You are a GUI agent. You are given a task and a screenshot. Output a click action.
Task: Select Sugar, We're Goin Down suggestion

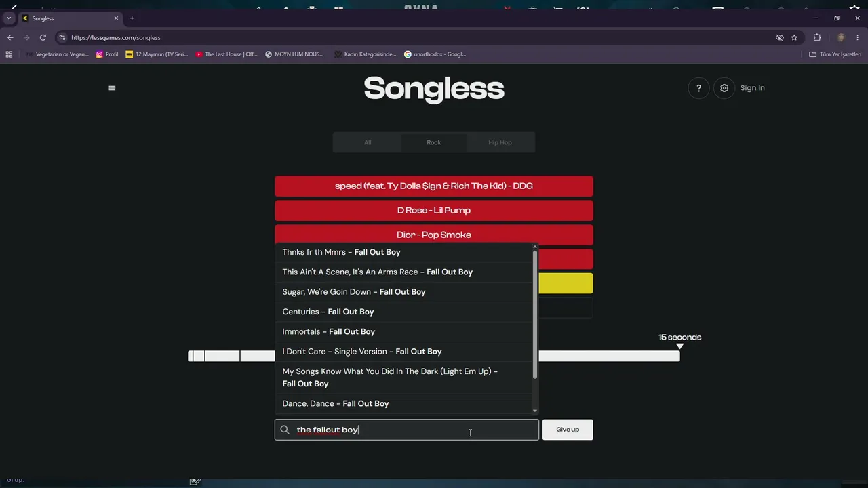tap(403, 291)
